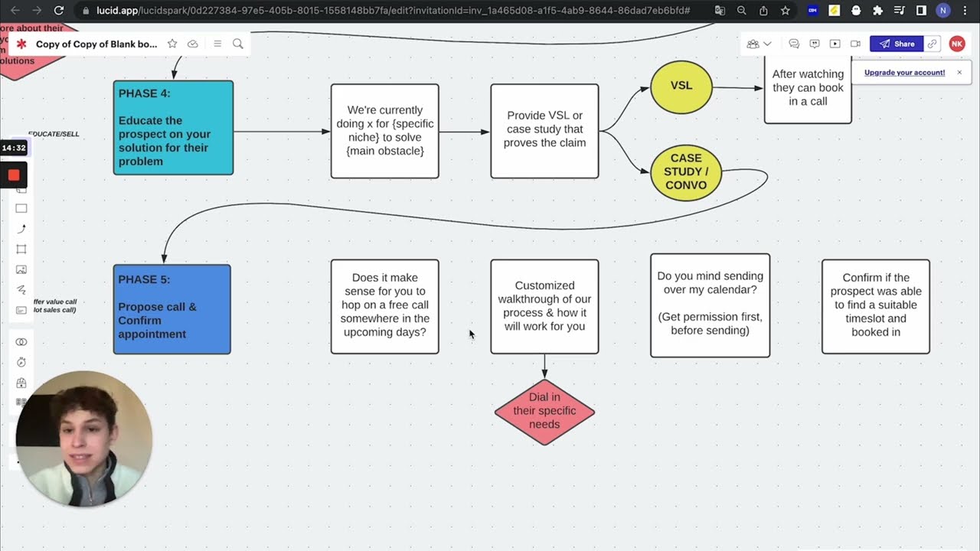The image size is (980, 551).
Task: Click the presenter webcam bubble
Action: coord(83,439)
